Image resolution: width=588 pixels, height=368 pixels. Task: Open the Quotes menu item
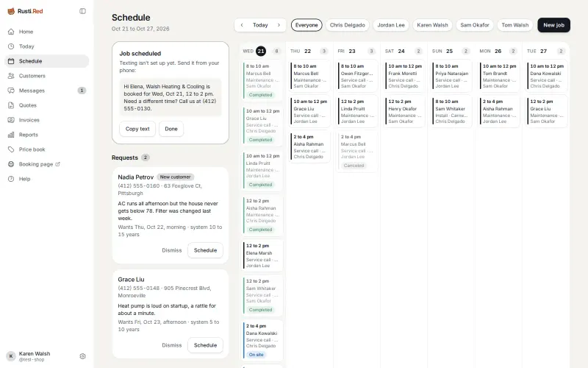point(47,105)
